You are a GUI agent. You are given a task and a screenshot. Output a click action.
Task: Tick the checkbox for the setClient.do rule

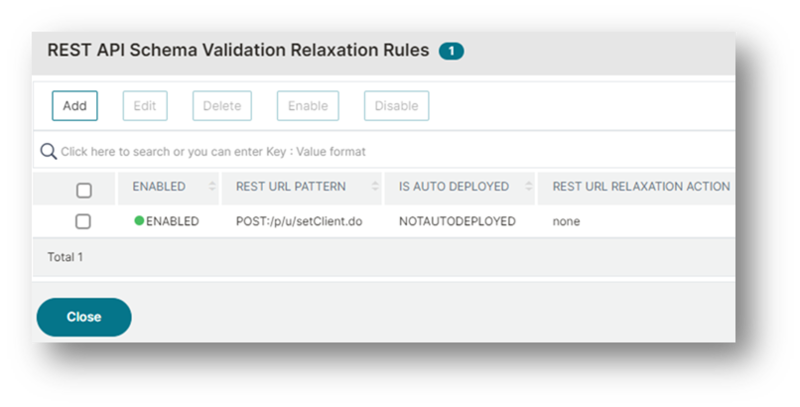pyautogui.click(x=83, y=221)
